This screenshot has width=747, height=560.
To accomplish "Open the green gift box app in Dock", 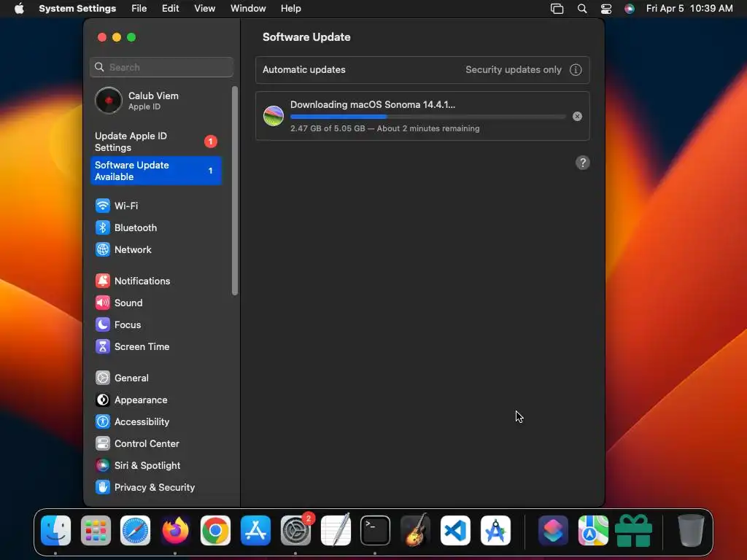I will click(x=633, y=530).
